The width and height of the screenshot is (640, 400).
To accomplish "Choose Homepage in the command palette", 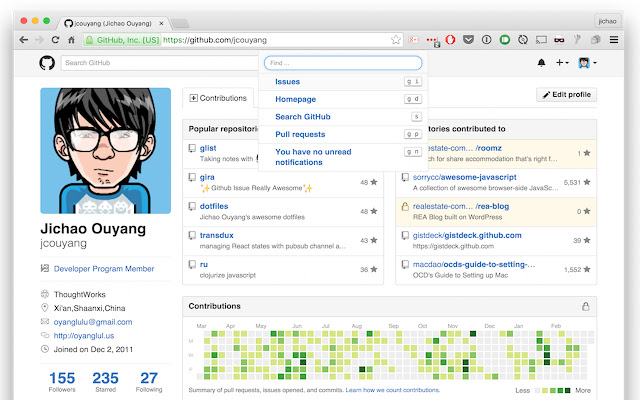I will click(343, 99).
